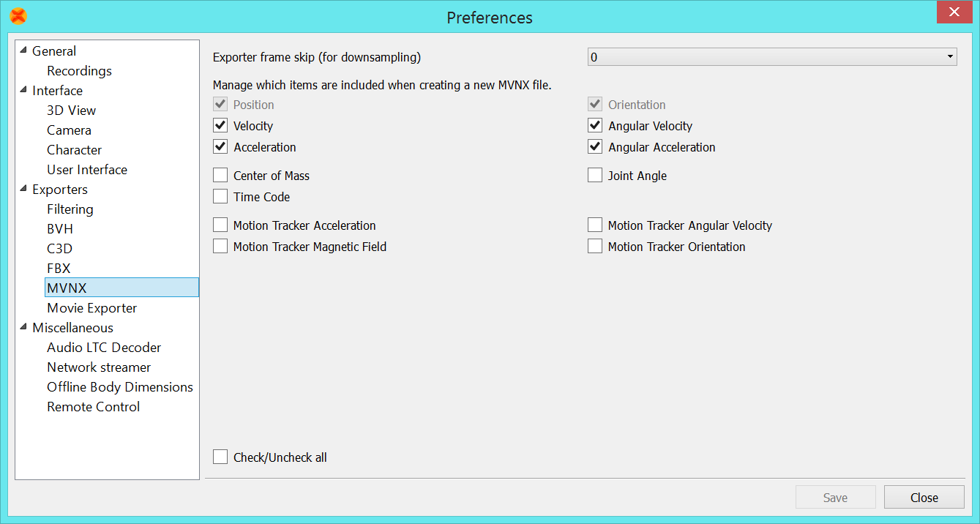Collapse the Miscellaneous section arrow
The image size is (980, 524).
point(24,328)
